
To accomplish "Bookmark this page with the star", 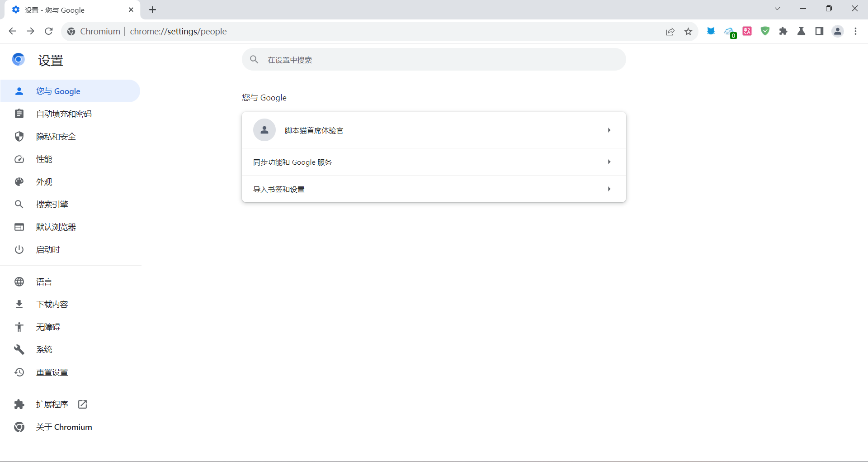I will pos(688,31).
